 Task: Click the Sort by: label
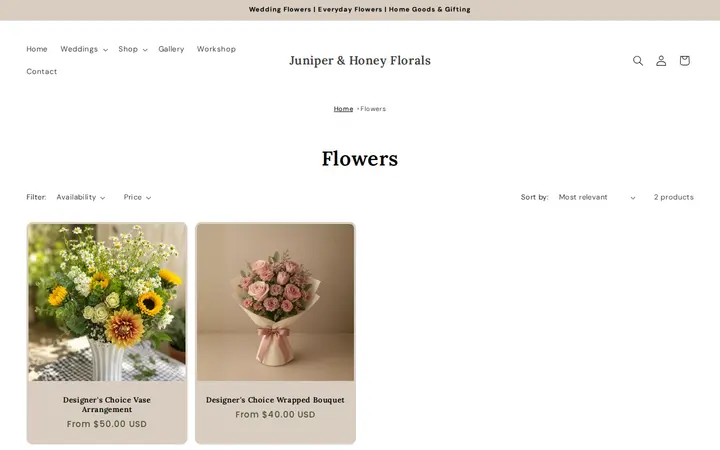[x=534, y=197]
